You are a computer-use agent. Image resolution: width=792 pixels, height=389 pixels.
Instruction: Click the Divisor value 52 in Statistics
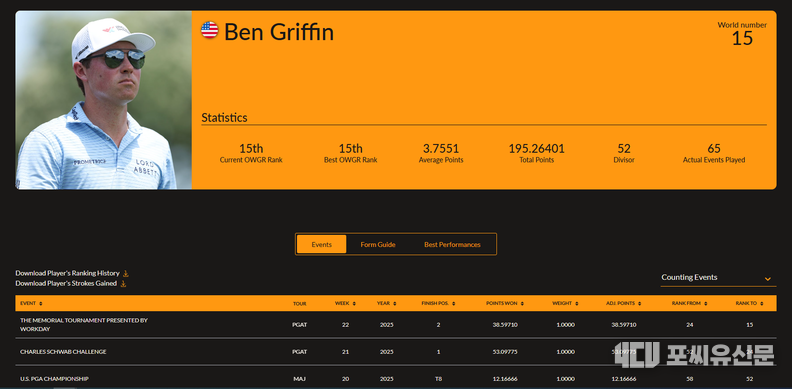(624, 149)
